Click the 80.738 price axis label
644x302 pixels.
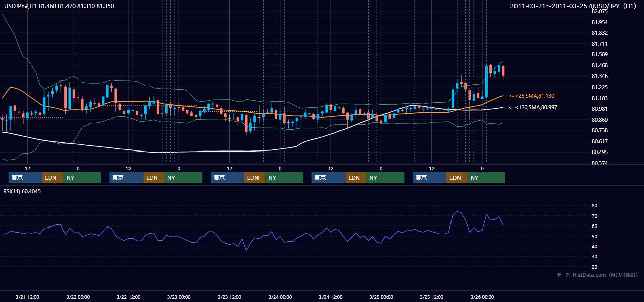599,130
